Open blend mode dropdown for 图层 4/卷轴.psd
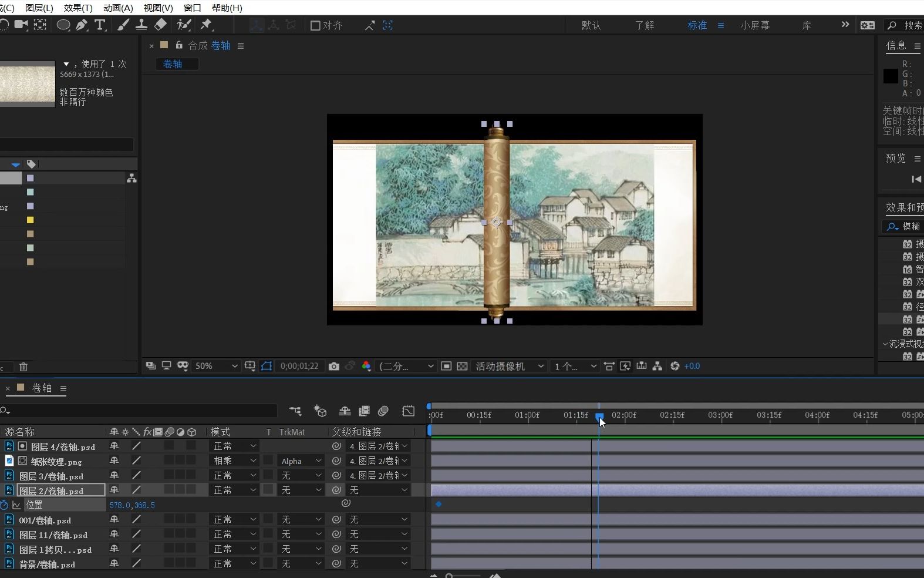 234,446
